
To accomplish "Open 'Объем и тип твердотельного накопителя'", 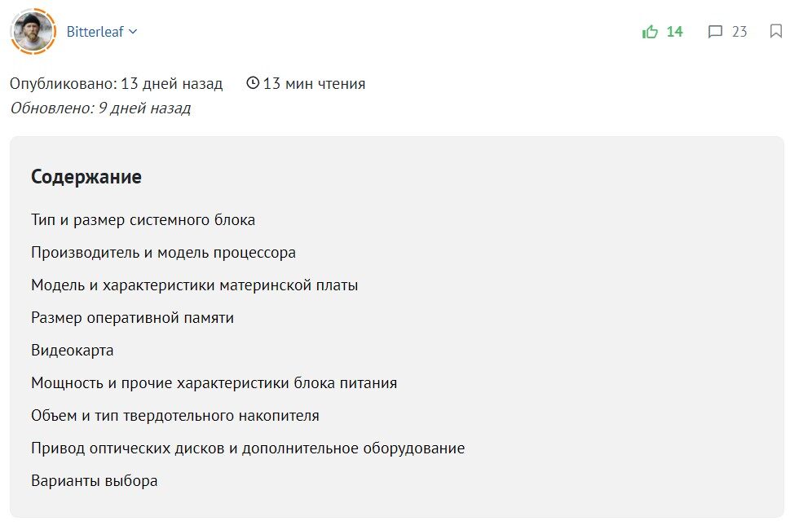I will 174,416.
